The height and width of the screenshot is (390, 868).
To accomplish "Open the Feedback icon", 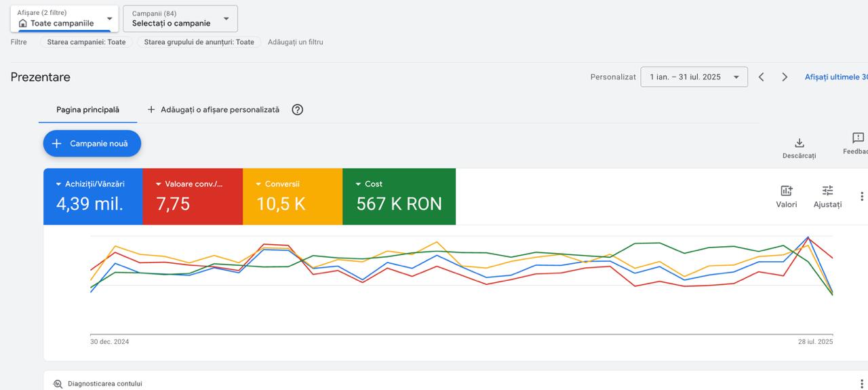I will tap(858, 138).
